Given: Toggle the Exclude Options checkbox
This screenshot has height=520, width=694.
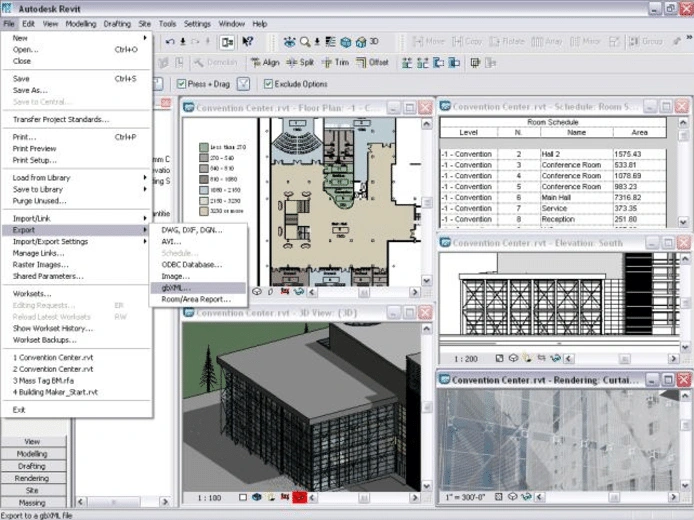Looking at the screenshot, I should click(x=268, y=84).
